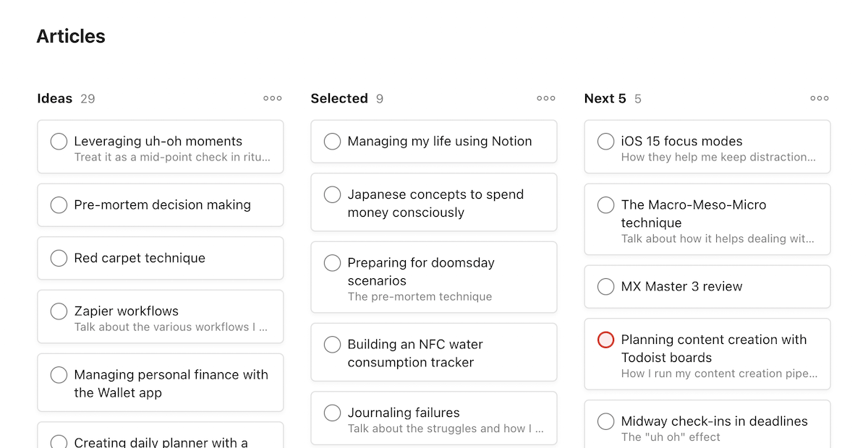
Task: Complete 'Managing my life using Notion'
Action: point(332,142)
